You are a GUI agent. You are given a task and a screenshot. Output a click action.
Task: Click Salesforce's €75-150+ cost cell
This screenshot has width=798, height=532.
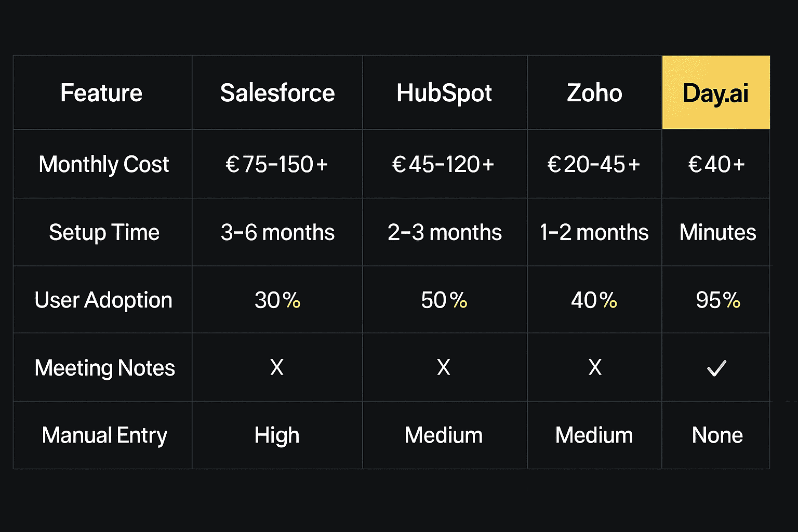point(277,164)
